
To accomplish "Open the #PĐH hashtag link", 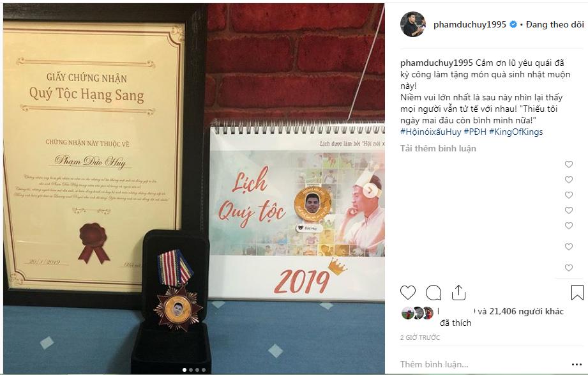I will pyautogui.click(x=475, y=132).
